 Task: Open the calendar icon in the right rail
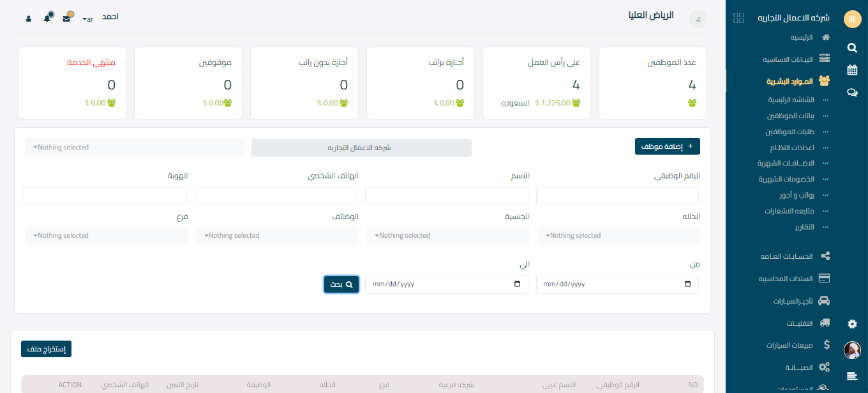pyautogui.click(x=852, y=70)
